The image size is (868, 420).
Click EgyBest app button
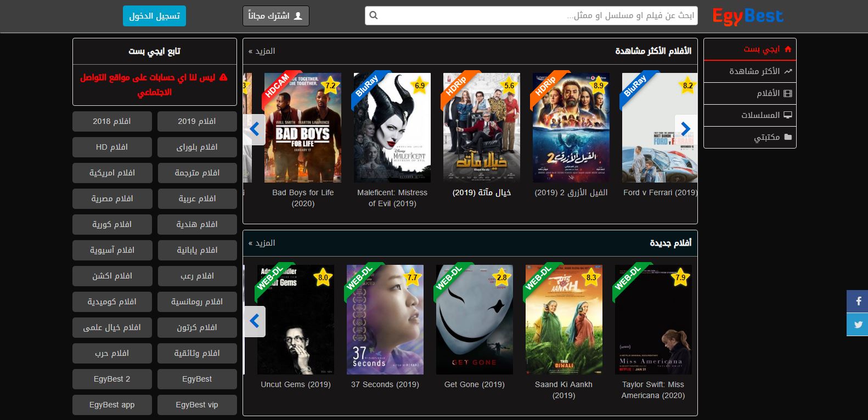[x=112, y=405]
